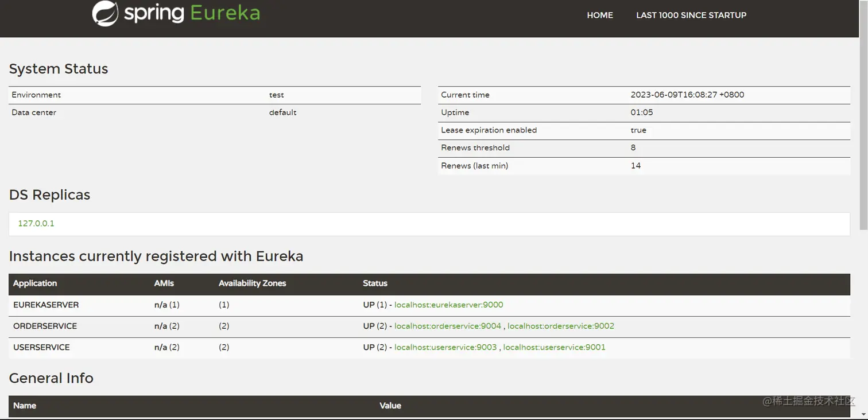
Task: Select the EUREKASERVER application cell
Action: 46,305
